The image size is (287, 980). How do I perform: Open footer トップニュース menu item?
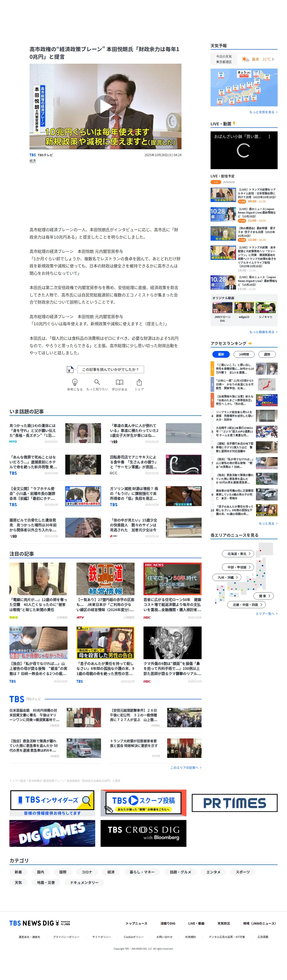point(137,923)
